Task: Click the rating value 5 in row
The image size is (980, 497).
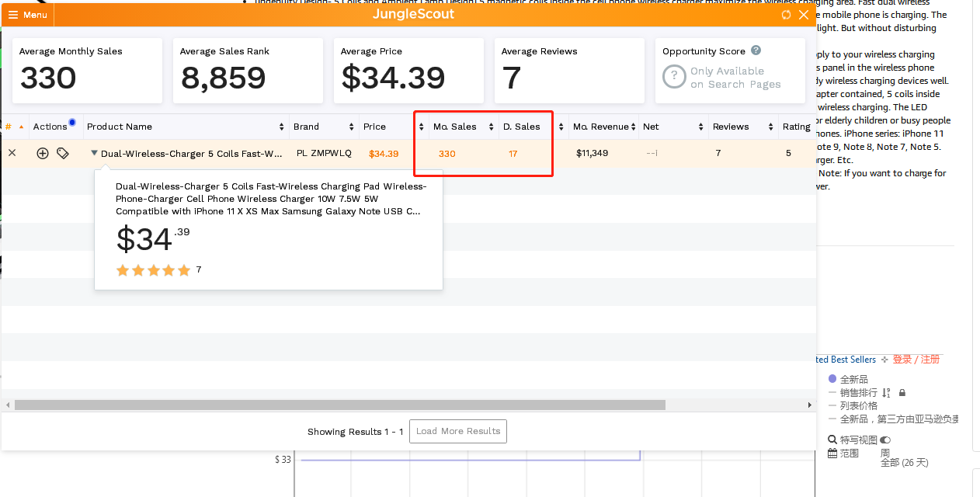Action: (x=788, y=154)
